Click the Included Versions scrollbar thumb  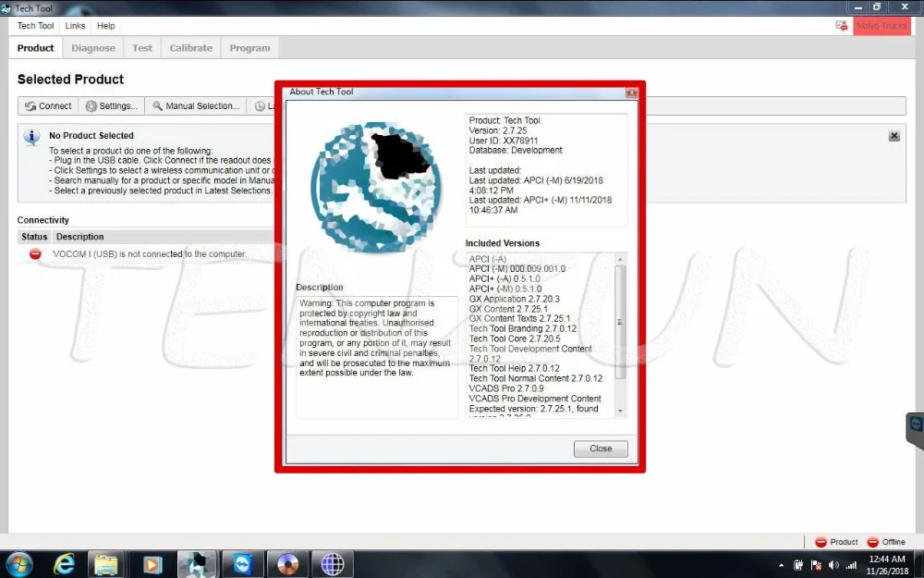pos(620,322)
